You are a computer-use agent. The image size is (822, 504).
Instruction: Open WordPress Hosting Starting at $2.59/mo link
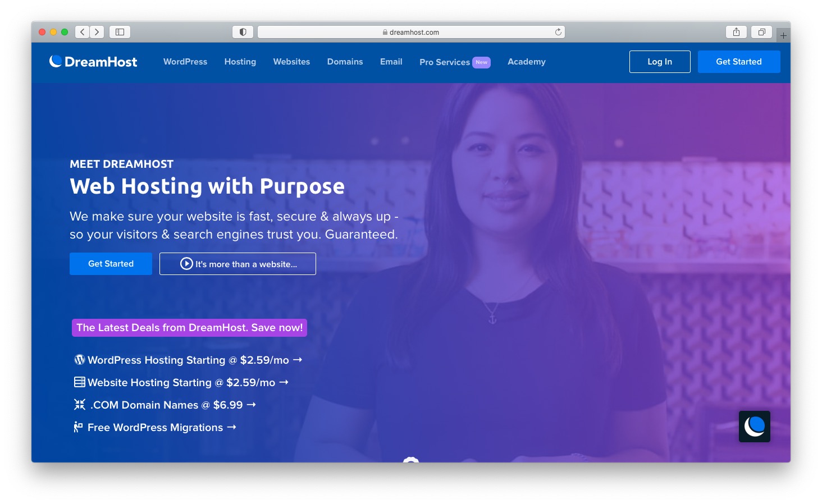pos(189,360)
